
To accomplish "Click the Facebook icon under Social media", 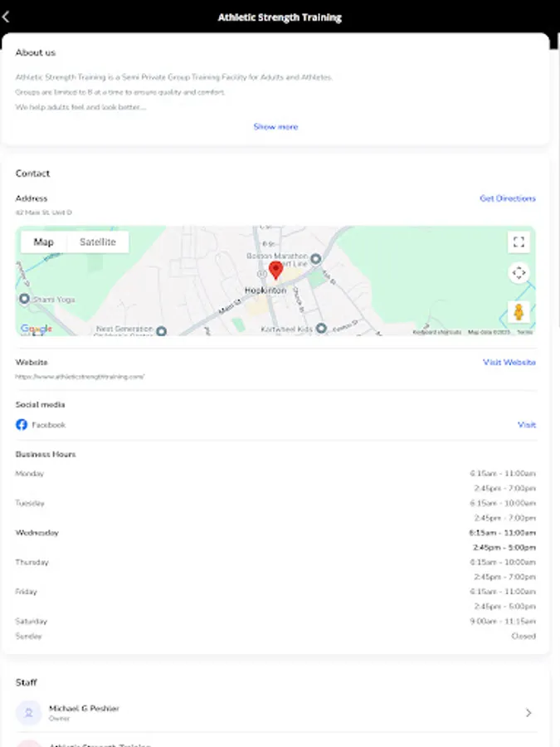I will [x=21, y=424].
